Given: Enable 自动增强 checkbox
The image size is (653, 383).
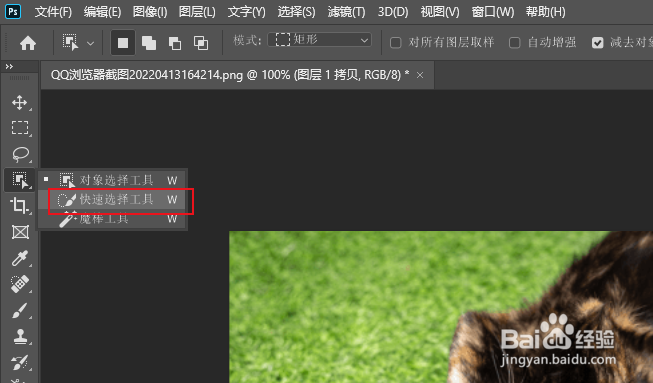Looking at the screenshot, I should [x=515, y=42].
